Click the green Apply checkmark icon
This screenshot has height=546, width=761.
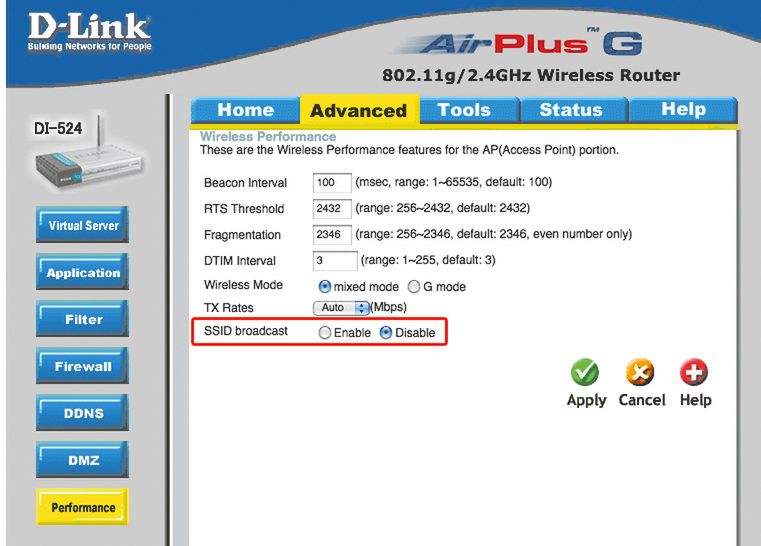(x=585, y=372)
